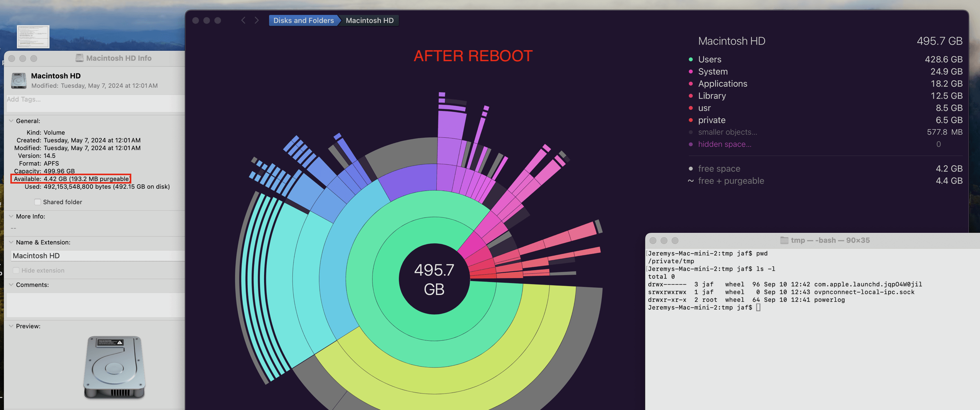Select the screenshot thumbnail on the desktop

(x=33, y=36)
